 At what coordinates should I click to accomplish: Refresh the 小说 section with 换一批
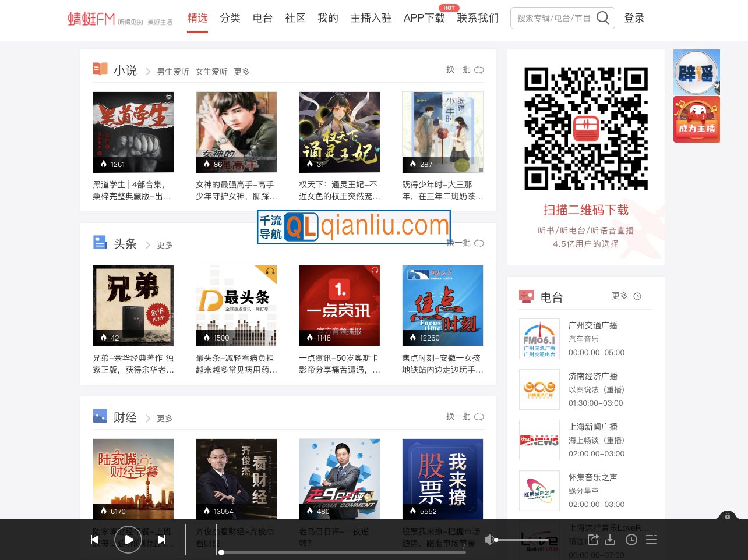click(x=465, y=70)
